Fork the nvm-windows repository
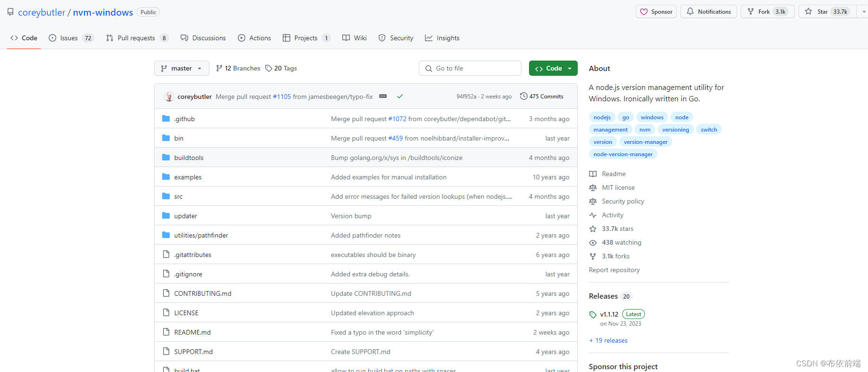Image resolution: width=868 pixels, height=372 pixels. point(767,12)
